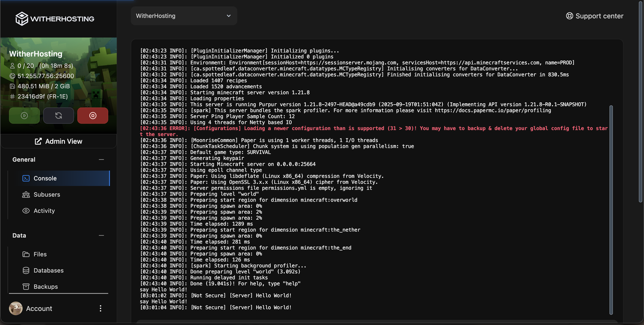Click the 'Loaded 1407 recipes' log line
The width and height of the screenshot is (644, 325).
coord(193,81)
